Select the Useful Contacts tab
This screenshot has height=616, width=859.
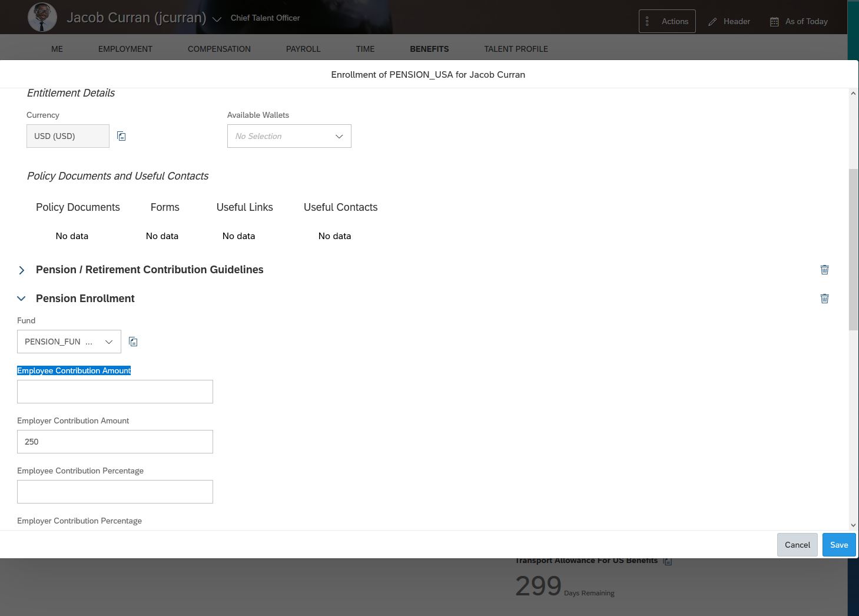point(340,207)
